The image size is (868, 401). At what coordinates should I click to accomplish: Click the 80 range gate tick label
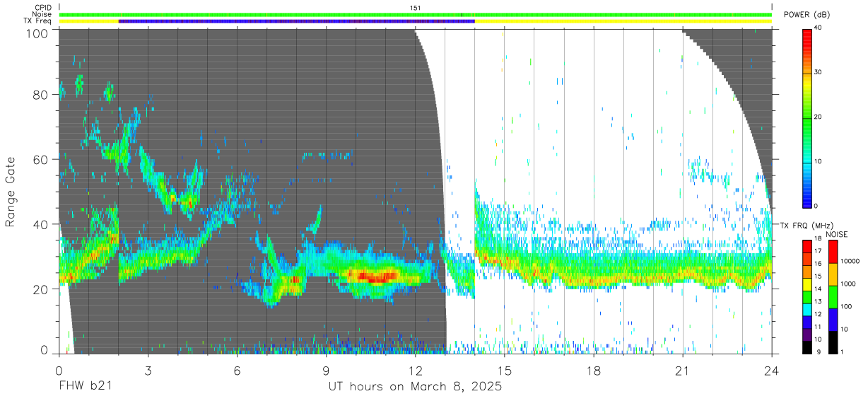pyautogui.click(x=42, y=95)
